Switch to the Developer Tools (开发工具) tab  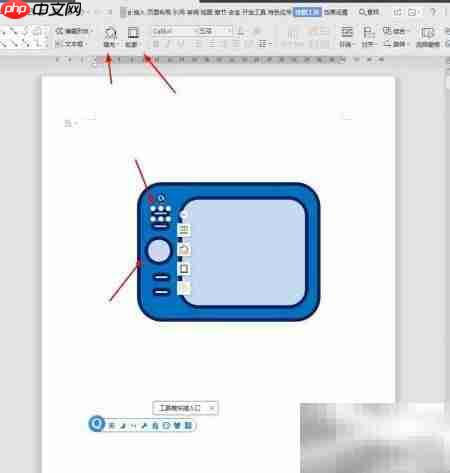coord(253,12)
